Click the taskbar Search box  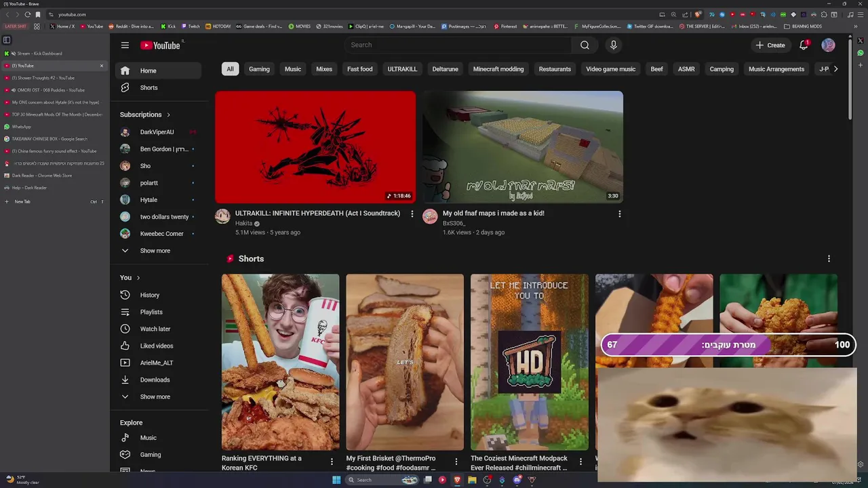(x=382, y=480)
